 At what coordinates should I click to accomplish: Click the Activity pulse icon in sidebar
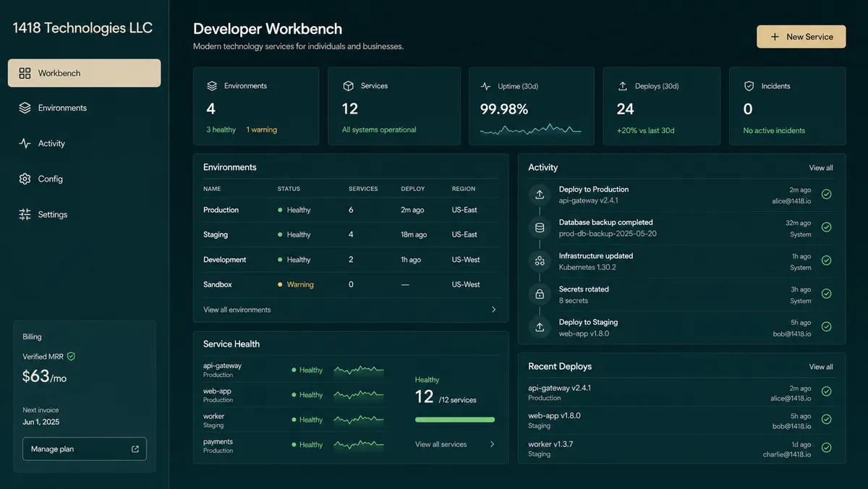point(25,143)
